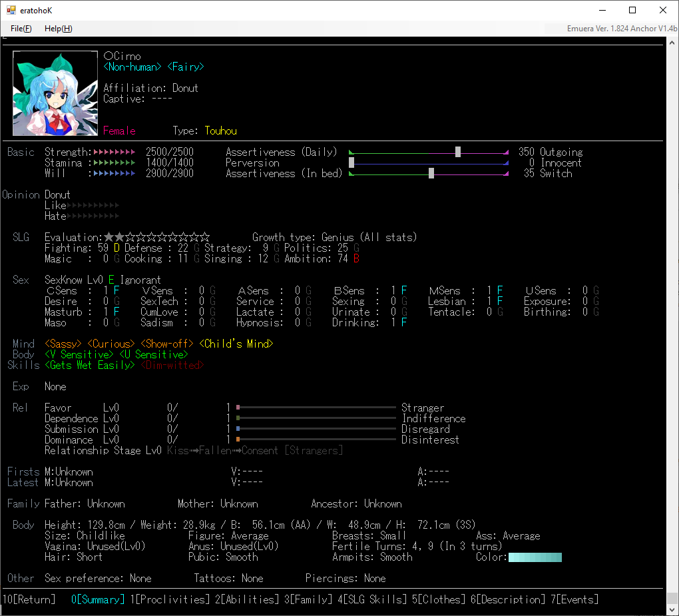Viewport: 679px width, 616px height.
Task: Click the Evaluation star rating
Action: coord(156,237)
